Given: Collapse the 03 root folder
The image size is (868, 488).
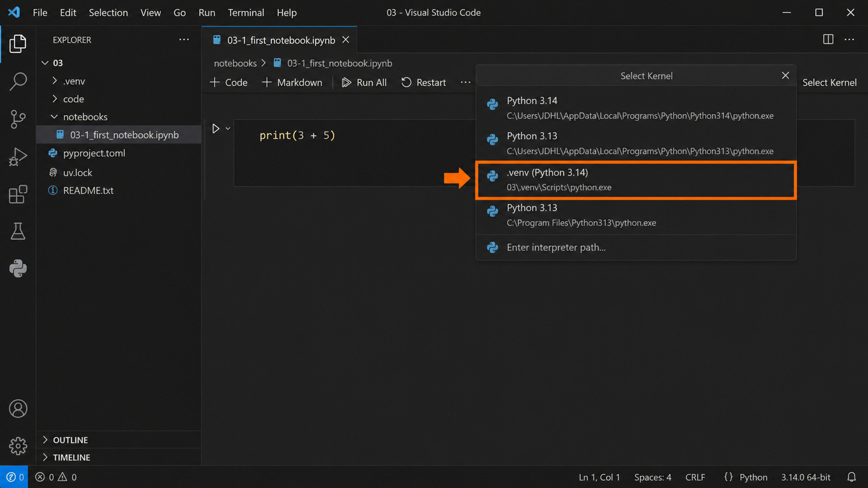Looking at the screenshot, I should (45, 63).
